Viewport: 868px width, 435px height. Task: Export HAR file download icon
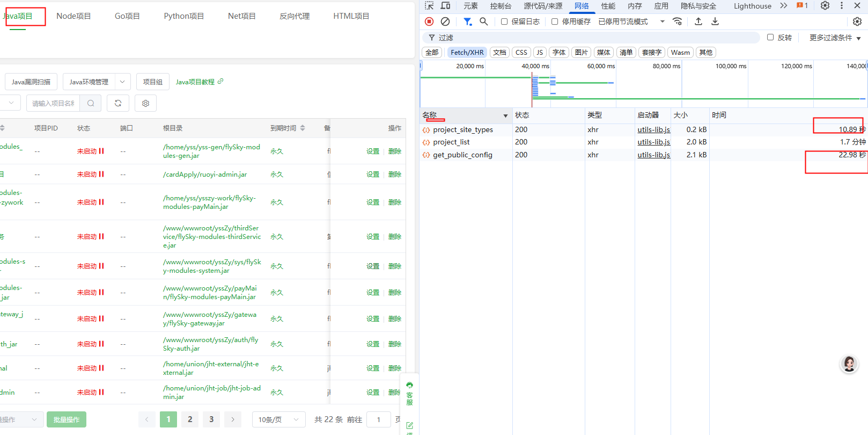click(x=715, y=21)
